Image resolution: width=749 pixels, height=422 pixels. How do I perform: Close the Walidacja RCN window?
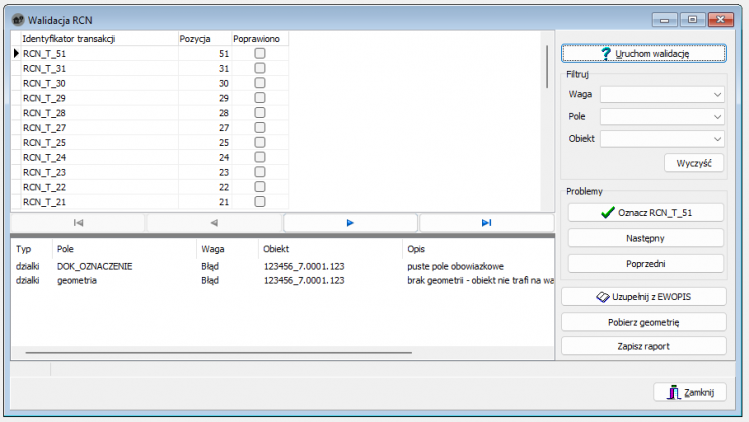(x=720, y=20)
